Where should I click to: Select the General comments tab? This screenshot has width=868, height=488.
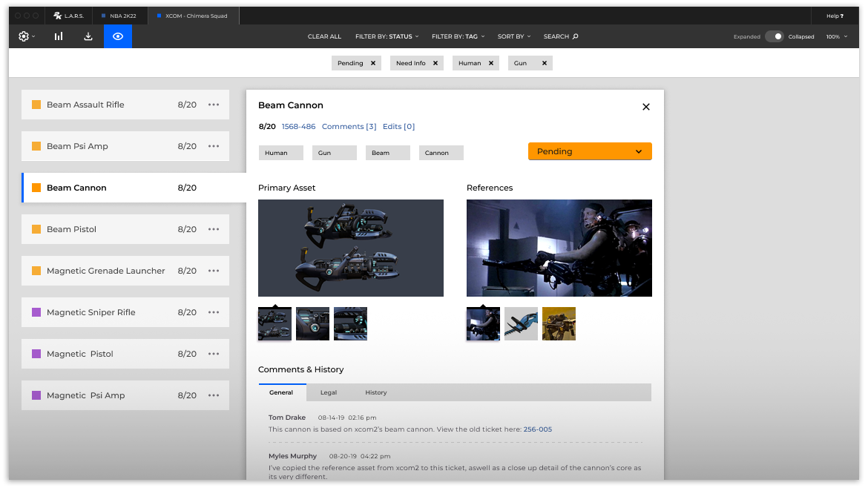[x=281, y=392]
